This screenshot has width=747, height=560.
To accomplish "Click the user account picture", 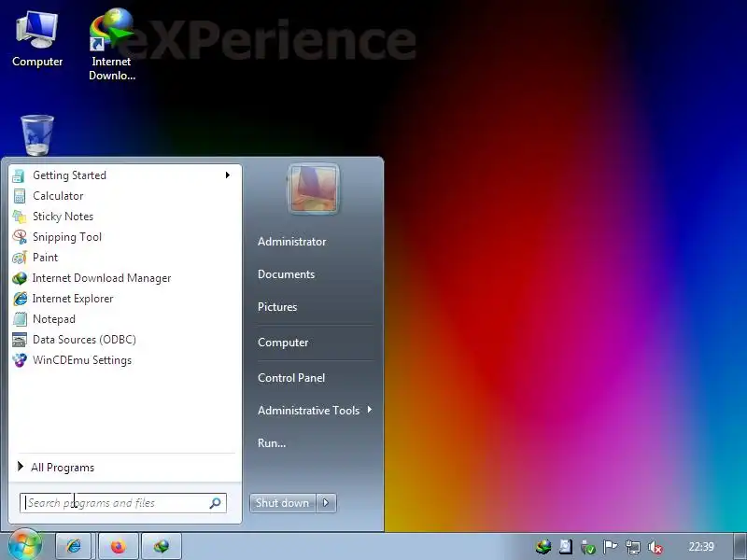I will coord(313,189).
